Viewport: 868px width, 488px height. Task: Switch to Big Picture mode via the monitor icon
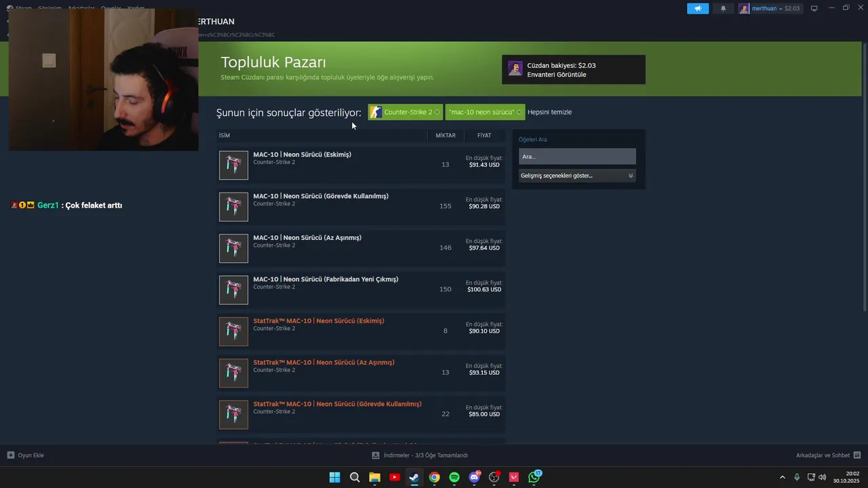(814, 8)
